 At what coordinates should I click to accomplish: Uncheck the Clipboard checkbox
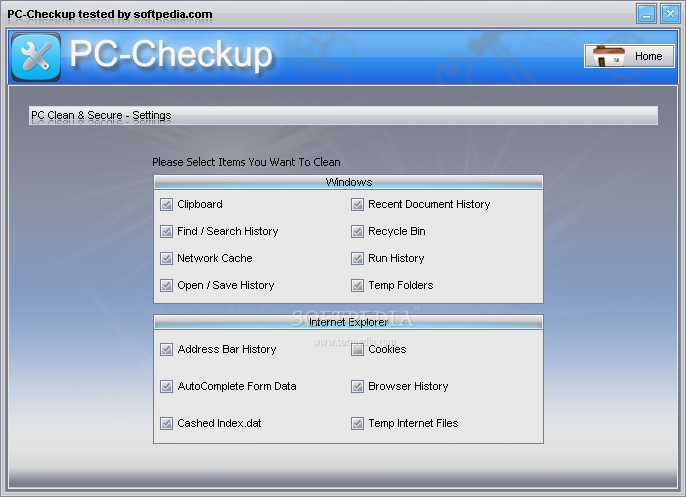click(x=166, y=204)
